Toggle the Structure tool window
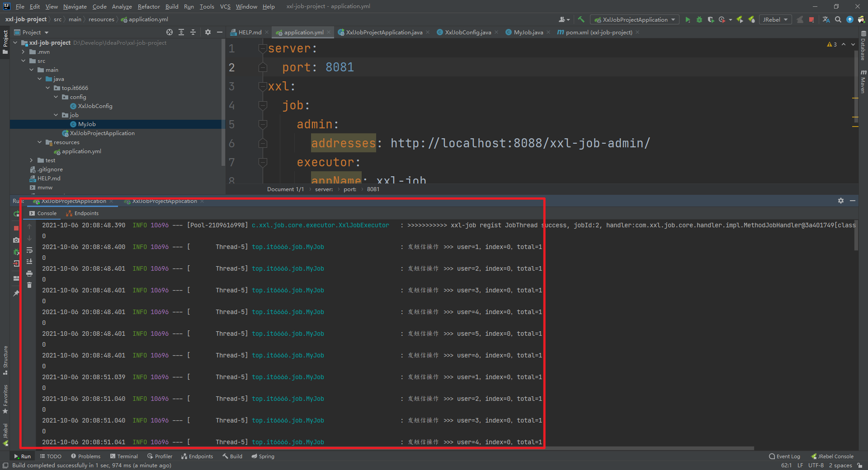Image resolution: width=868 pixels, height=470 pixels. (x=5, y=360)
